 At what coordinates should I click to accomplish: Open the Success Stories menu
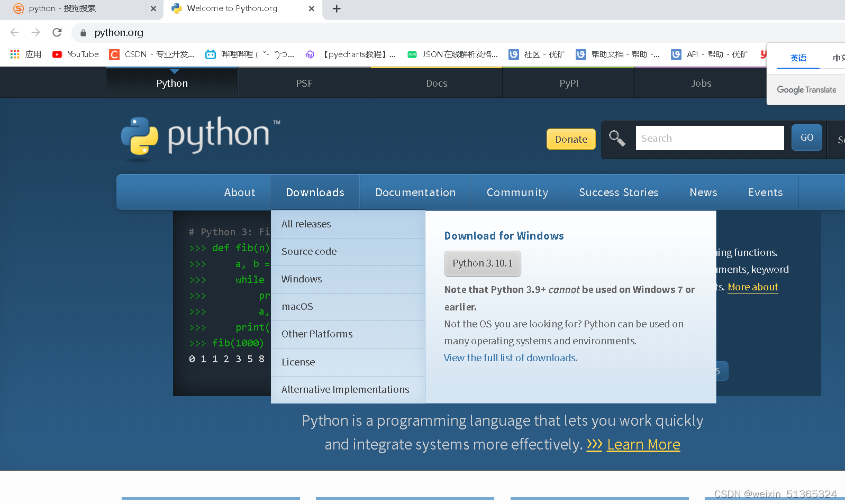[619, 193]
